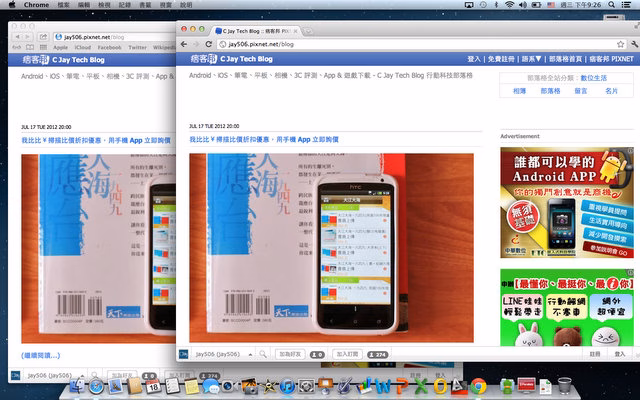Click the 加為好友 button in Chrome
This screenshot has height=400, width=640.
(x=290, y=354)
